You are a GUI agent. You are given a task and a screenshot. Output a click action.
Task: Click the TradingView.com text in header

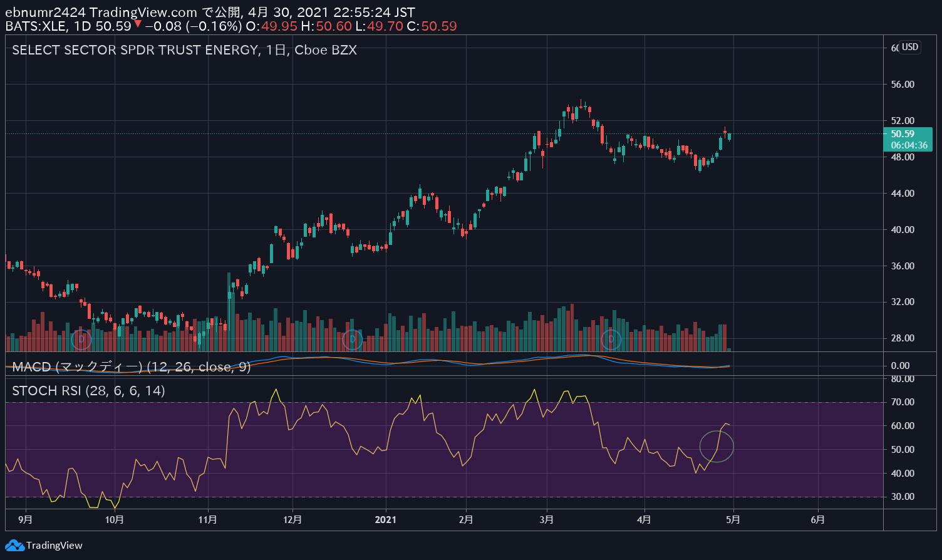click(x=143, y=13)
